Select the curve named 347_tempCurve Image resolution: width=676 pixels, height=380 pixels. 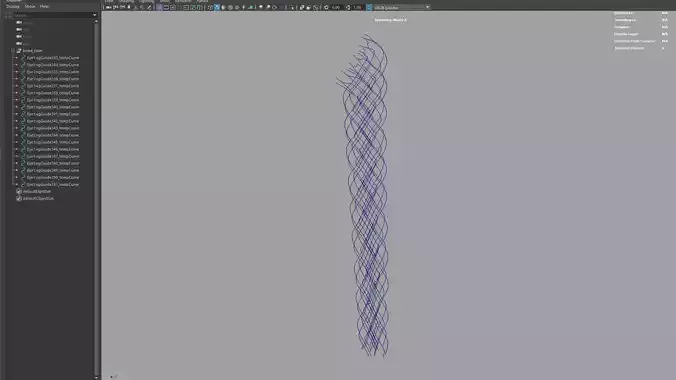[x=53, y=156]
